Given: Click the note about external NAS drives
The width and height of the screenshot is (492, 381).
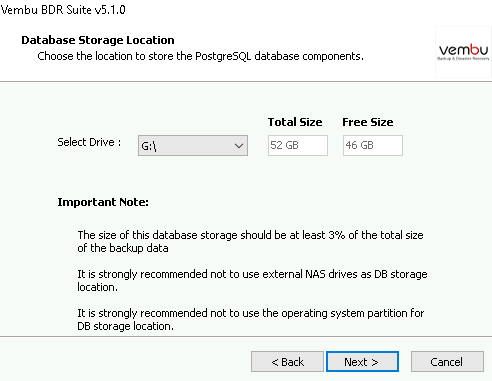Looking at the screenshot, I should (252, 280).
